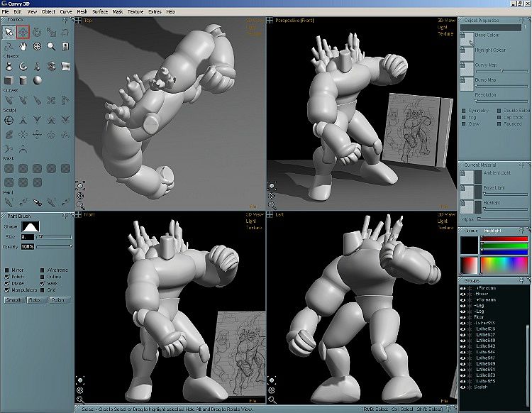Select the magnifier Zoom tool
Image resolution: width=532 pixels, height=413 pixels.
50,47
